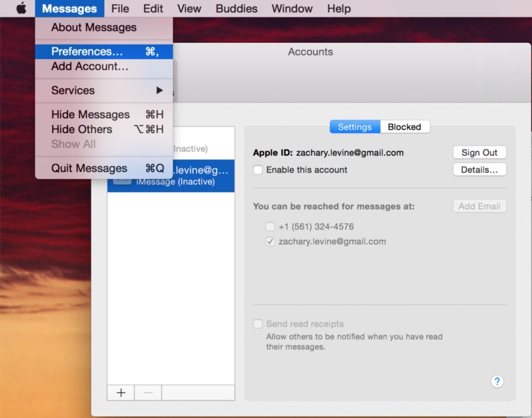Image resolution: width=532 pixels, height=418 pixels.
Task: Check the +1 (561) 324-4576 phone box
Action: click(x=270, y=227)
